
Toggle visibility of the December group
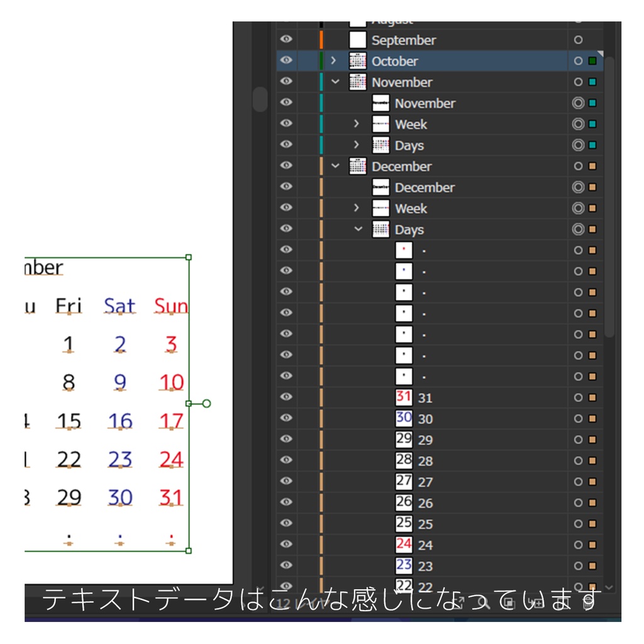click(286, 166)
